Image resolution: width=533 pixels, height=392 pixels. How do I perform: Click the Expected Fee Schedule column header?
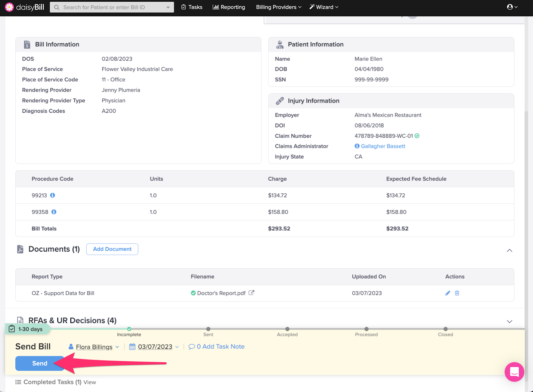click(x=416, y=179)
